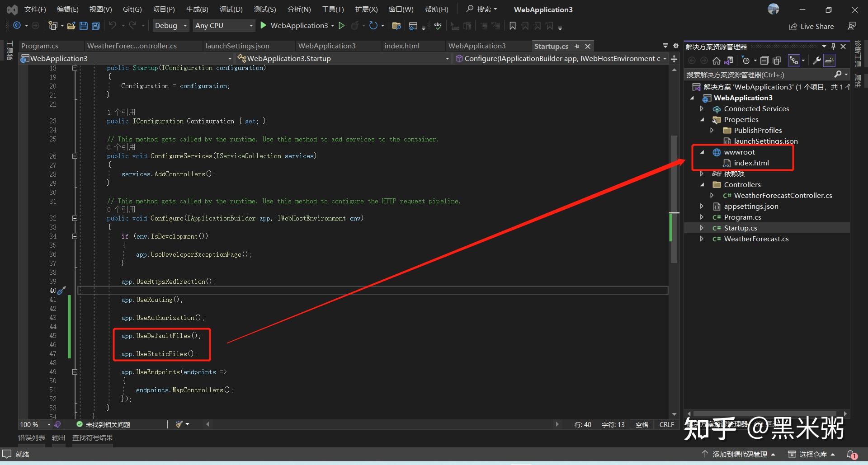The width and height of the screenshot is (868, 465).
Task: Click Collapse All in Solution Explorer toolbar
Action: point(764,61)
